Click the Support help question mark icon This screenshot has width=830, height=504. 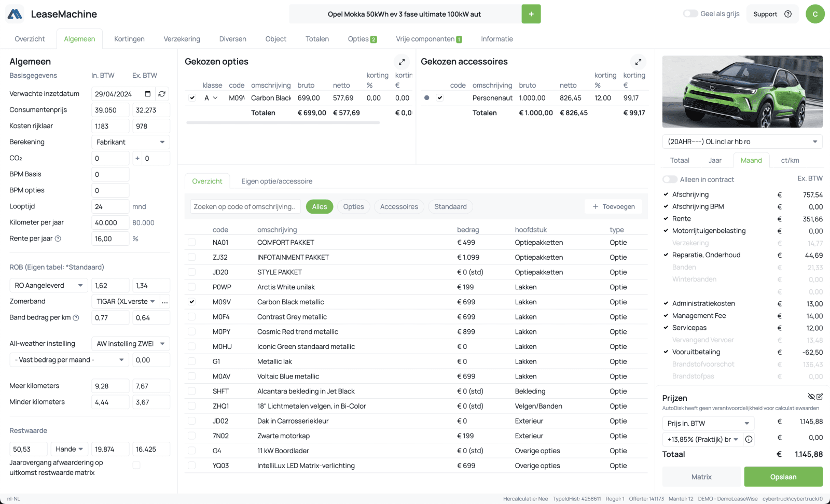[788, 14]
